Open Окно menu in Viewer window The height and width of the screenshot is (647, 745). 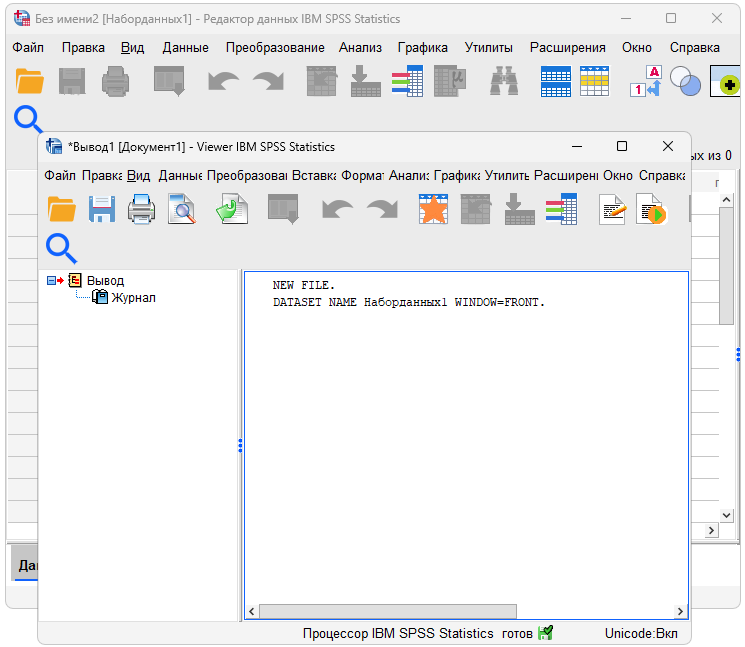point(618,176)
